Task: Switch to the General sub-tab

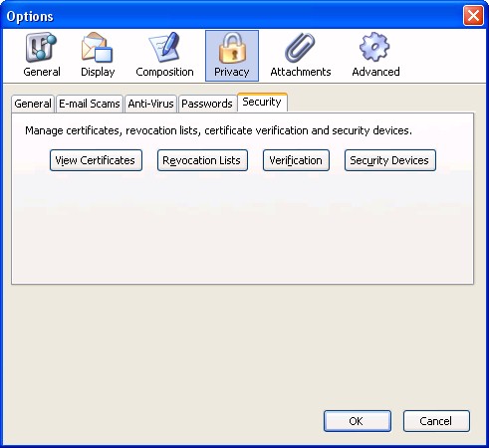Action: pos(33,104)
